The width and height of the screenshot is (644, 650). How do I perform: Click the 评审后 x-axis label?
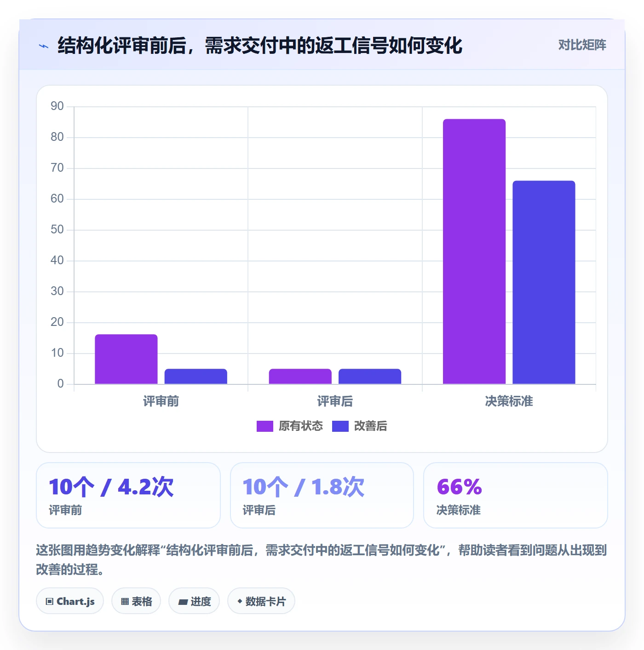335,401
